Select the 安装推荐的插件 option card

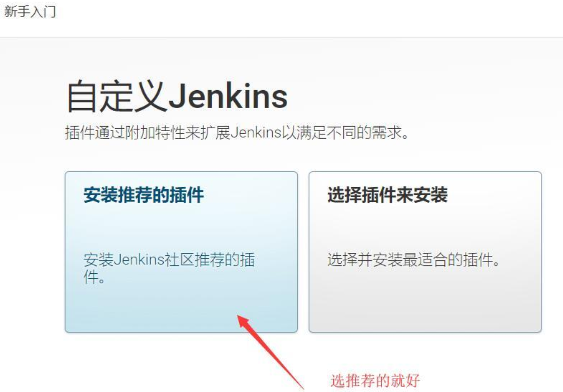tap(181, 252)
